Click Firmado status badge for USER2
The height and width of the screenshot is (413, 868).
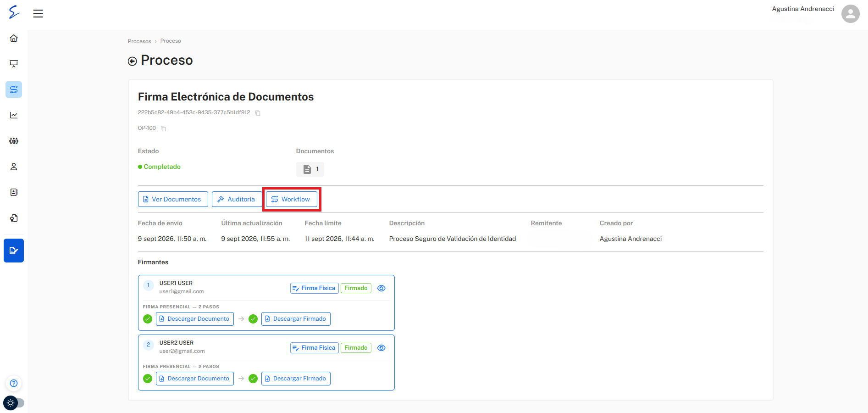pos(356,348)
